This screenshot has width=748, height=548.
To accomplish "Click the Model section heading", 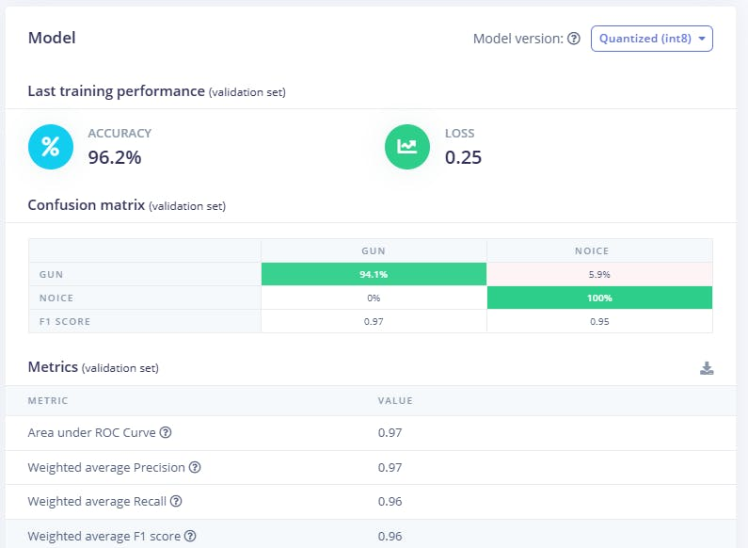I will click(52, 38).
